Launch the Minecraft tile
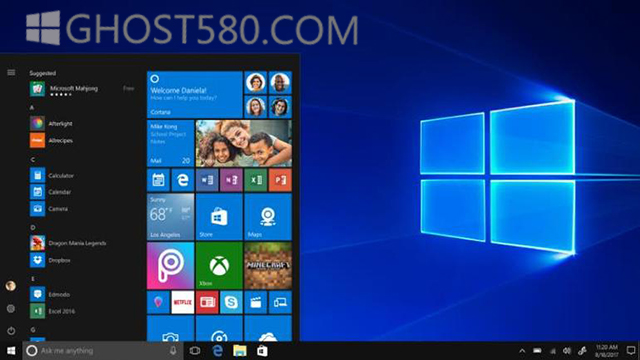Viewport: 640px width, 360px height. 268,266
